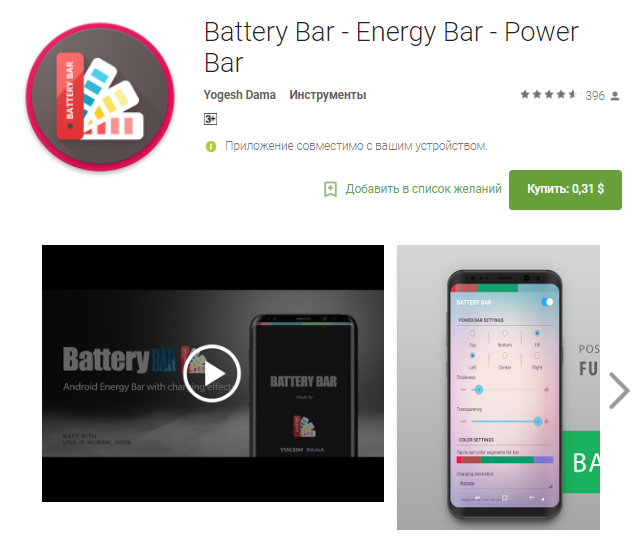Click the review count 396
The width and height of the screenshot is (641, 549).
(595, 96)
